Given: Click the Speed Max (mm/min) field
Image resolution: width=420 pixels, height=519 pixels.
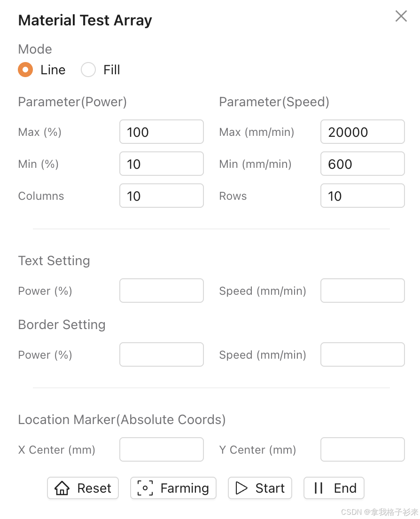Looking at the screenshot, I should pyautogui.click(x=362, y=132).
